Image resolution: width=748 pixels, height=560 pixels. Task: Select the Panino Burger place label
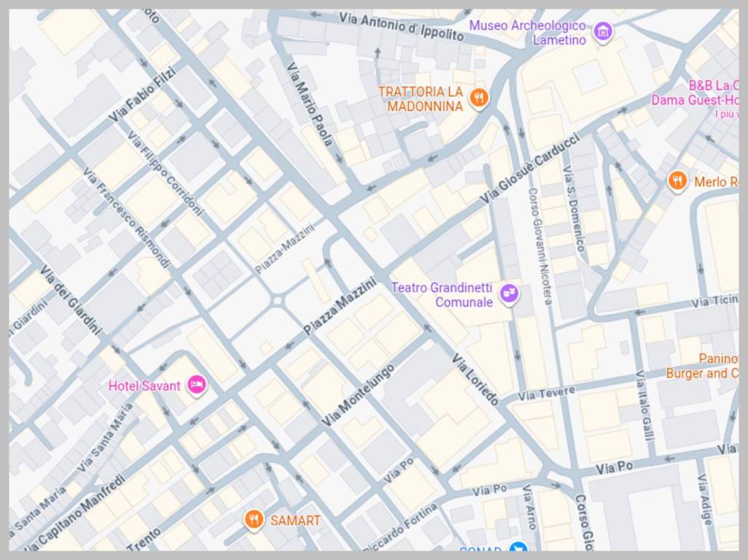point(702,367)
